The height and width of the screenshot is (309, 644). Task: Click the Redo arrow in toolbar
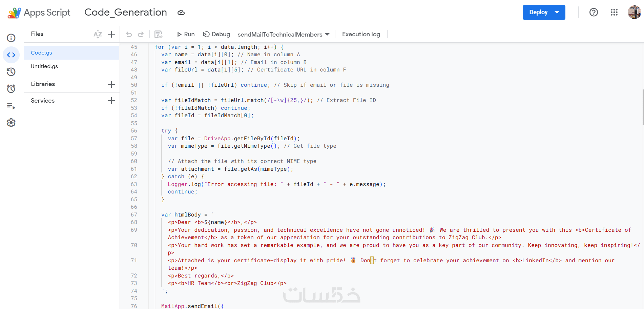coord(141,34)
